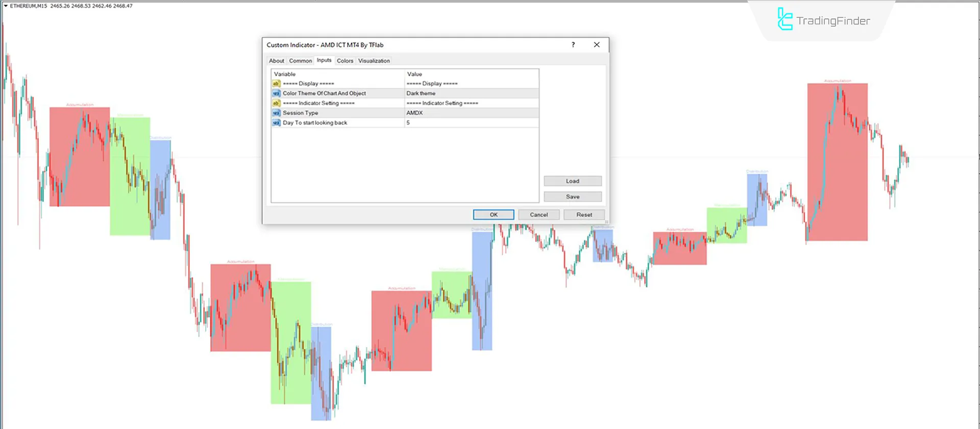Click the Reset button
Image resolution: width=980 pixels, height=429 pixels.
pyautogui.click(x=584, y=215)
